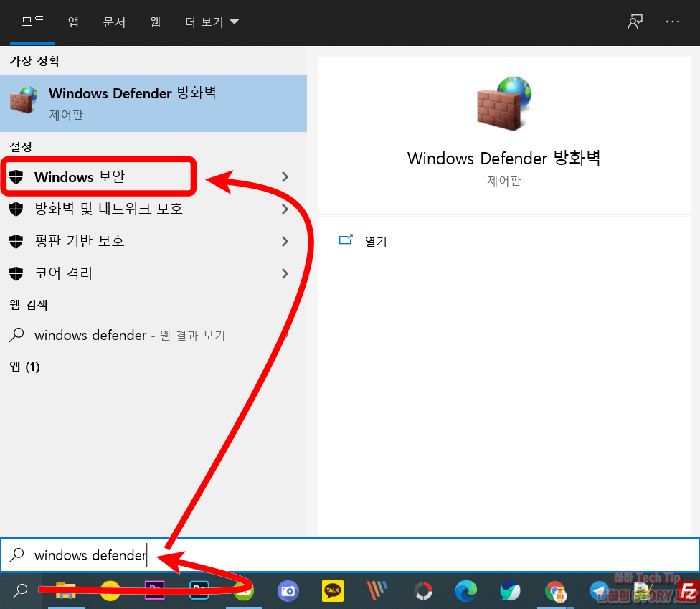The width and height of the screenshot is (700, 609).
Task: Click the feedback person icon in header
Action: tap(635, 22)
